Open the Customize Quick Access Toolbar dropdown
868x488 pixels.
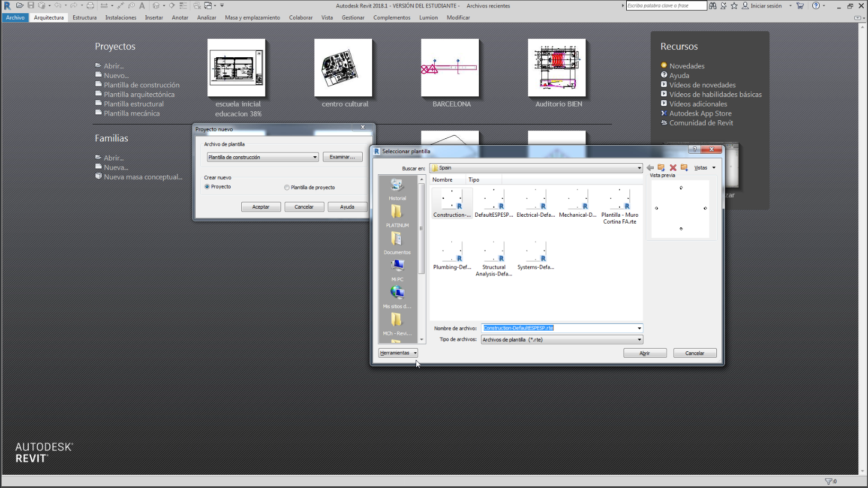(222, 5)
